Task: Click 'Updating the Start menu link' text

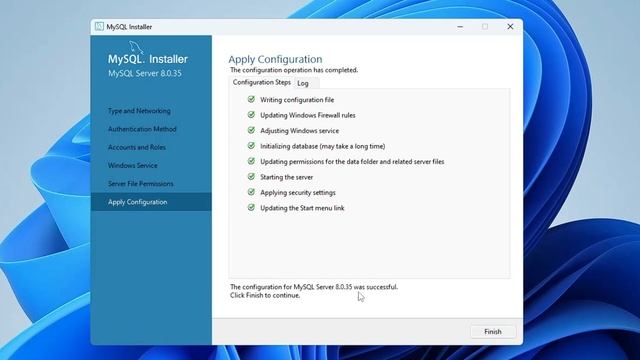Action: [x=302, y=208]
